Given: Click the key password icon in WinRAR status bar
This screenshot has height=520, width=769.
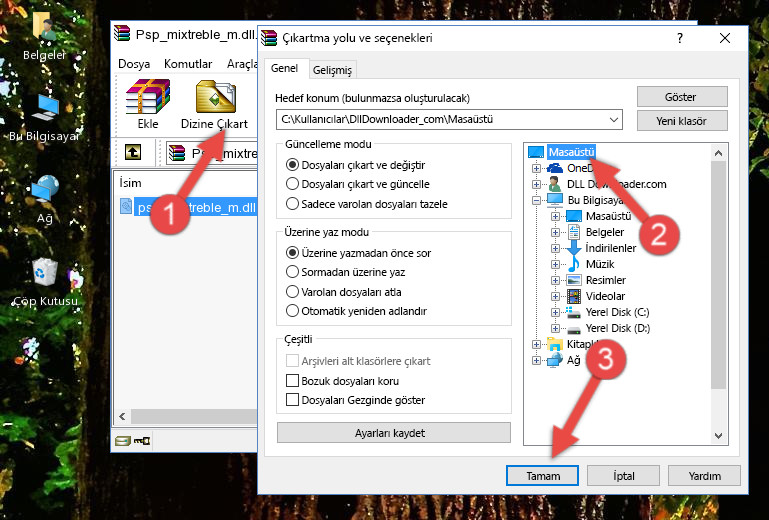Looking at the screenshot, I should [142, 441].
